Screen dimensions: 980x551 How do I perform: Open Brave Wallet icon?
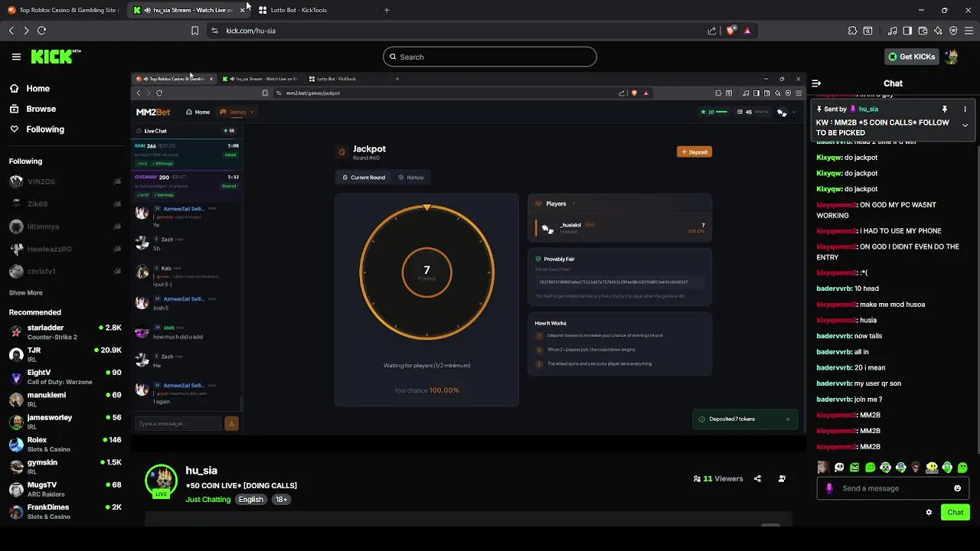pos(923,31)
